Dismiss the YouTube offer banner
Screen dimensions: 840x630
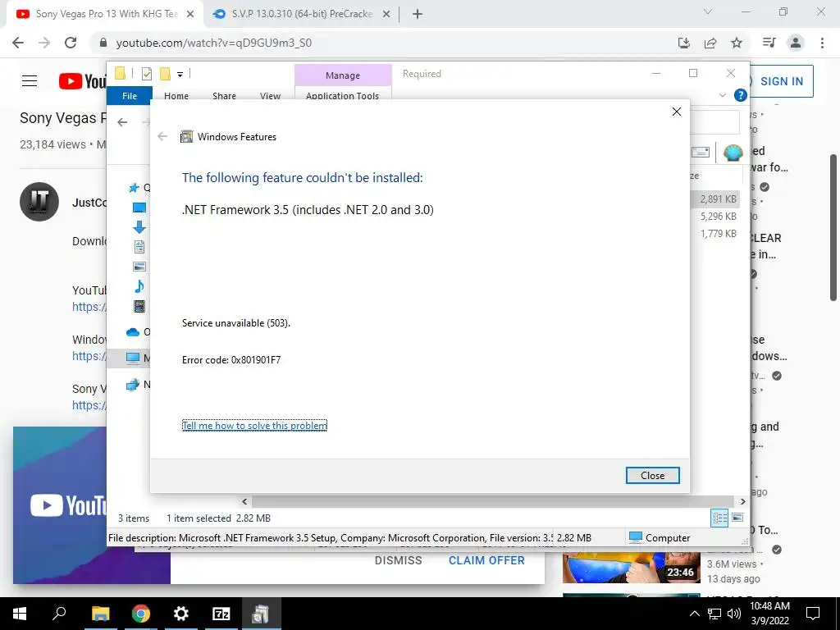pos(398,560)
